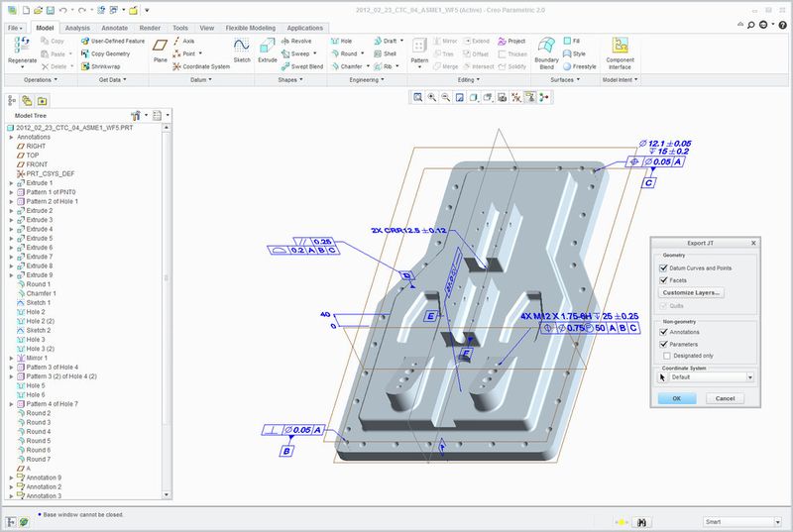
Task: Click the Revolve tool
Action: click(x=296, y=41)
